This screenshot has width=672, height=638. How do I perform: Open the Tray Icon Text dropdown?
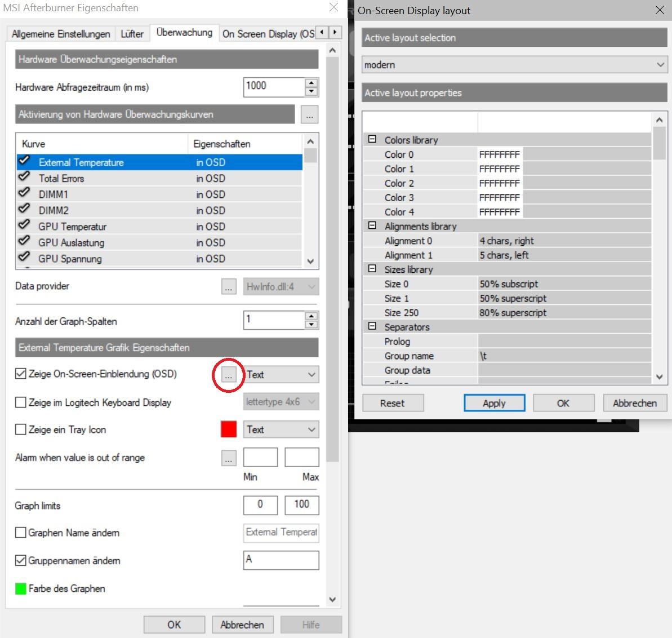[x=281, y=429]
